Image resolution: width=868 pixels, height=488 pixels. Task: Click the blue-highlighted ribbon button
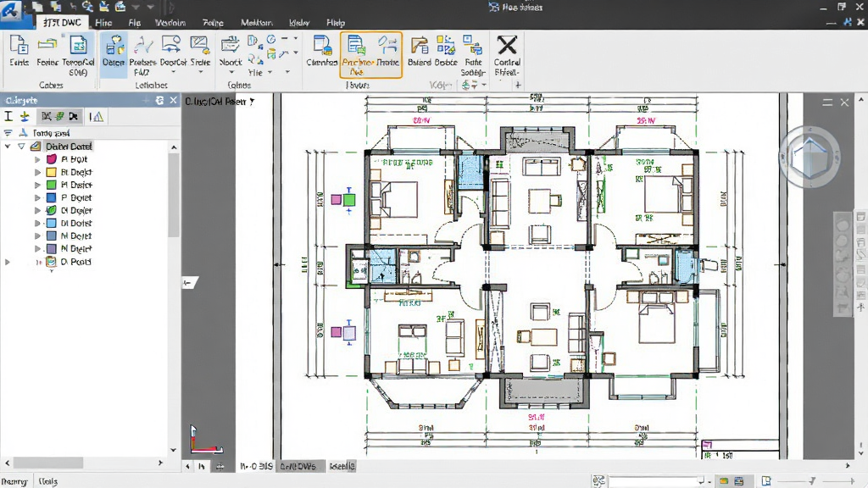point(114,53)
